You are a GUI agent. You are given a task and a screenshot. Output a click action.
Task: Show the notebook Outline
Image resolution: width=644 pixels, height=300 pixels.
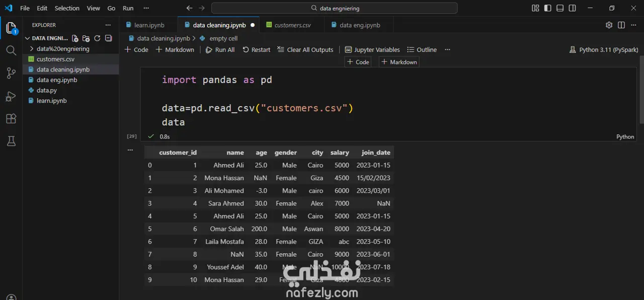(422, 49)
